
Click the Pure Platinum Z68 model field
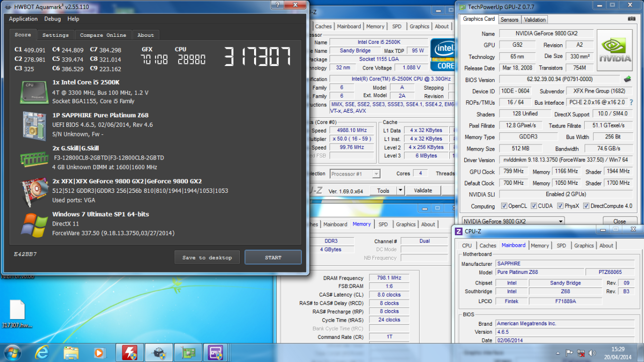coord(538,272)
